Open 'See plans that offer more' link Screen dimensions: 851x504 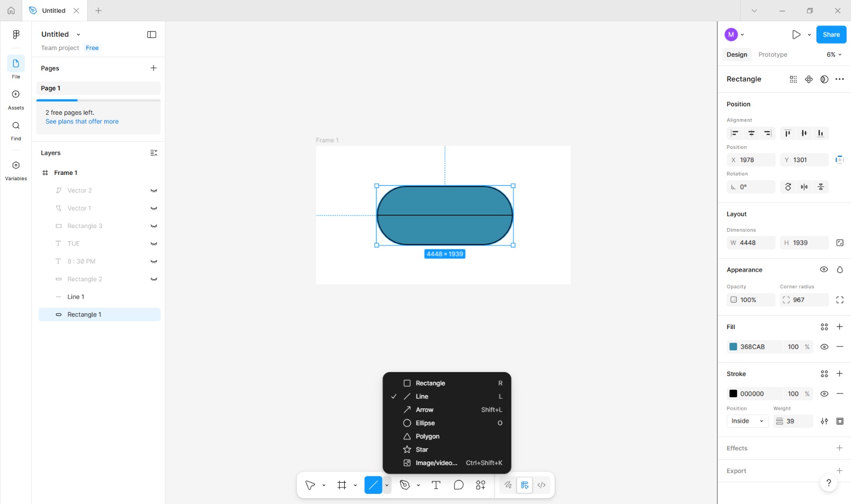(81, 121)
